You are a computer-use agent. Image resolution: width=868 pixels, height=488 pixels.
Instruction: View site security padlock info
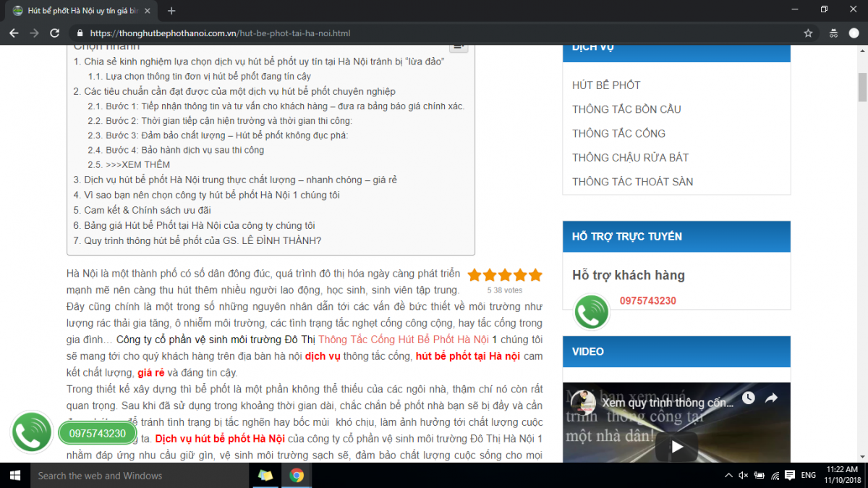pyautogui.click(x=80, y=33)
